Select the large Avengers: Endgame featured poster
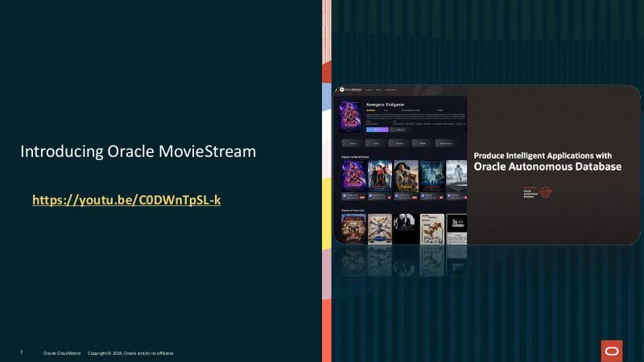The width and height of the screenshot is (644, 362). pos(350,116)
